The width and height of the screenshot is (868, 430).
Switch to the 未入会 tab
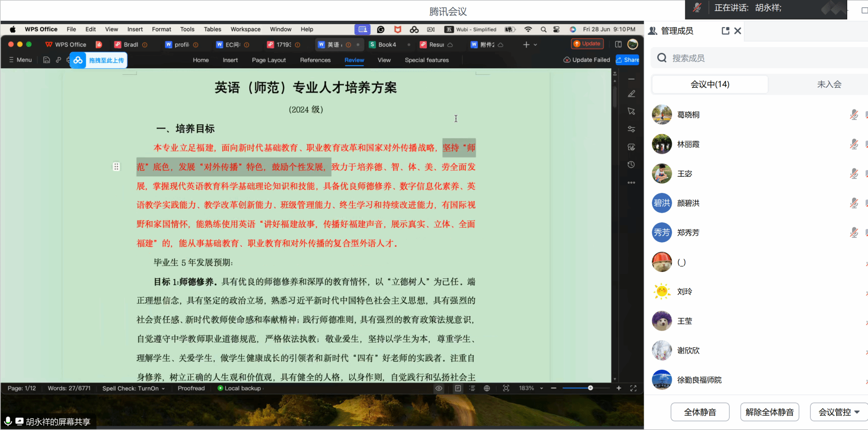[x=829, y=84]
